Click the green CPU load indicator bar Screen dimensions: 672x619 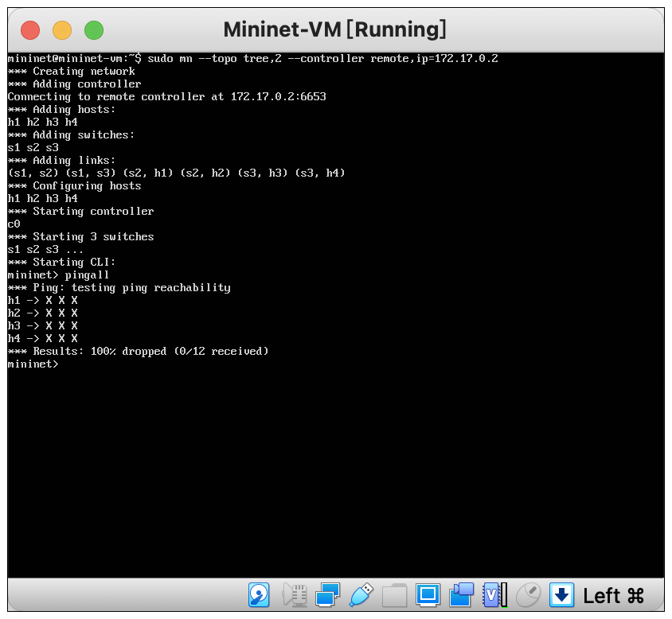tap(505, 594)
